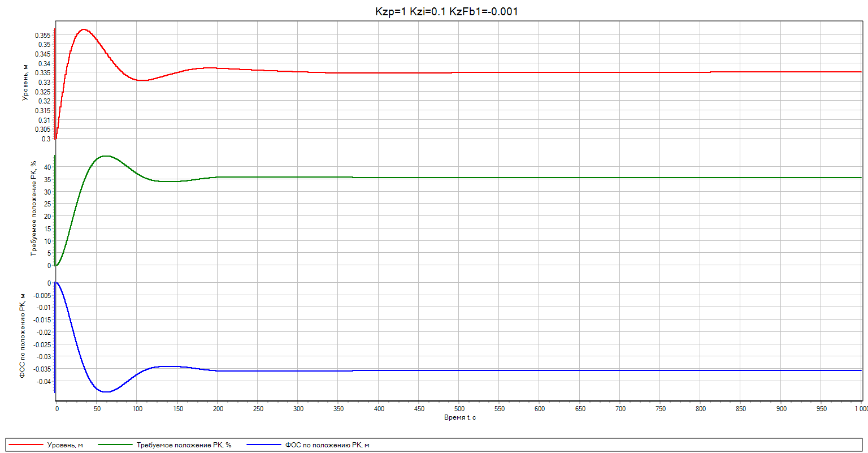This screenshot has height=453, width=868.
Task: Click the lowest dip of the blue curve
Action: 105,391
